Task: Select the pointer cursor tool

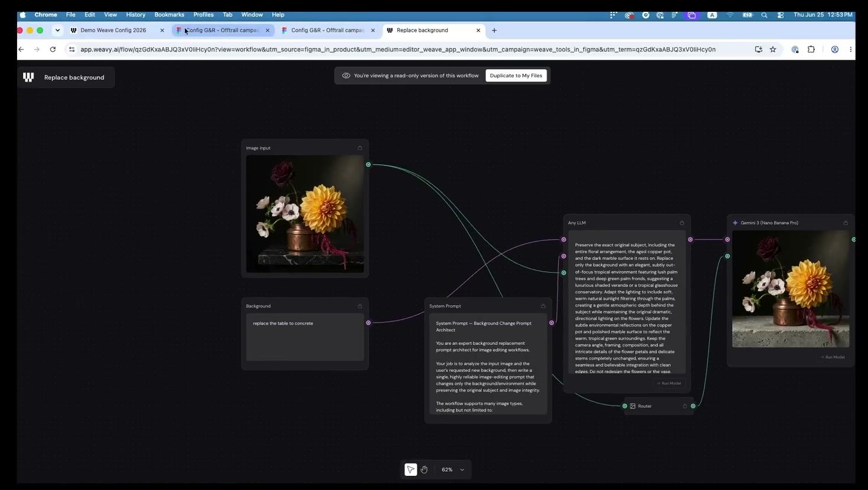Action: coord(410,469)
